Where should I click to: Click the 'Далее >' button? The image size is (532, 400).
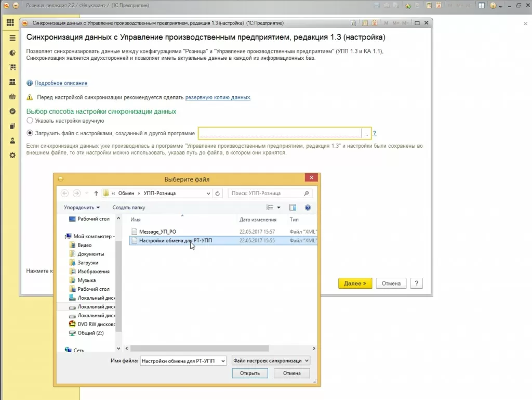click(355, 283)
